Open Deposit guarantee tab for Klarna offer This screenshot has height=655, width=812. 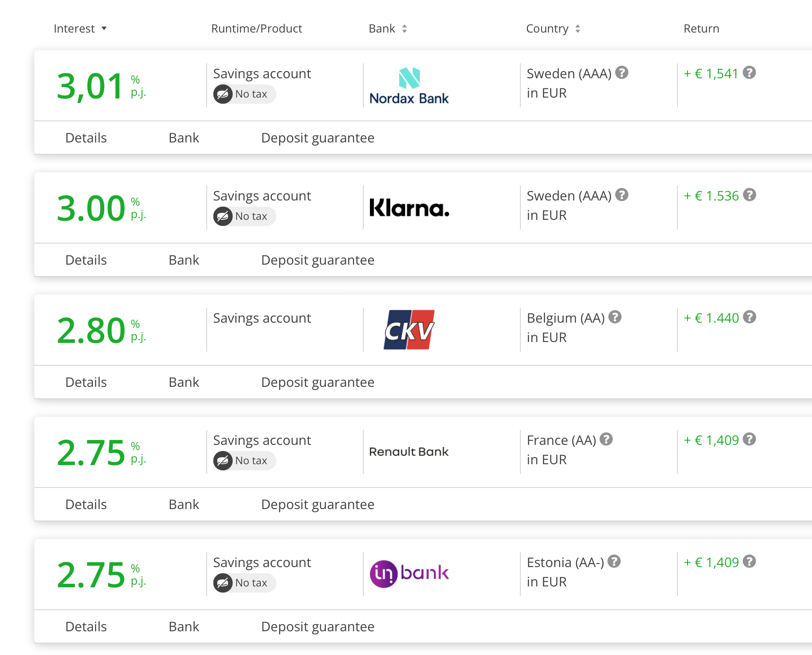318,260
